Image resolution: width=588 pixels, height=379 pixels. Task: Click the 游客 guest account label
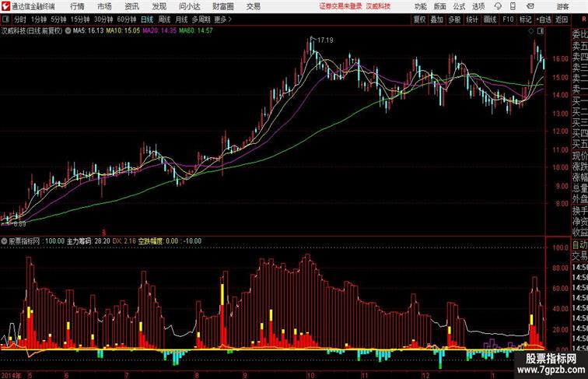[x=562, y=6]
